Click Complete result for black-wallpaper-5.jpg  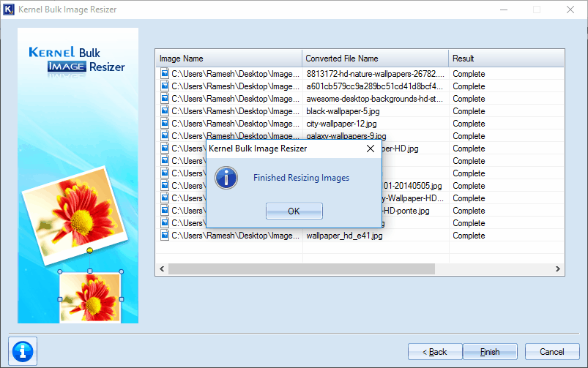469,111
